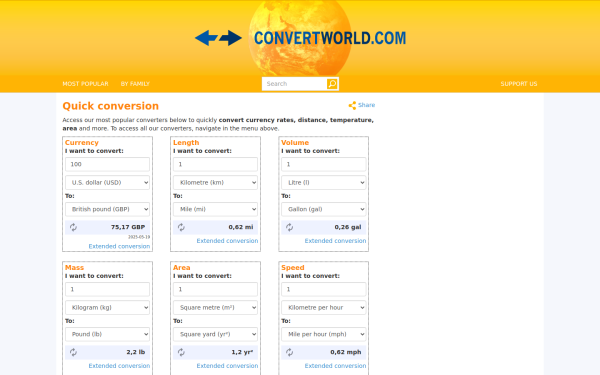Click the 0,62 mph result value
The width and height of the screenshot is (600, 375).
pyautogui.click(x=346, y=352)
